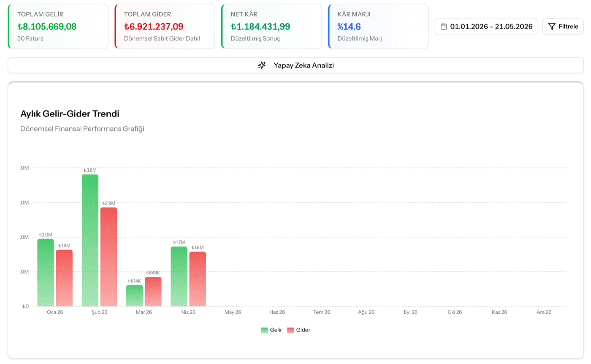Click March income bar ₺614K
Screen dimensions: 591x364
(134, 296)
